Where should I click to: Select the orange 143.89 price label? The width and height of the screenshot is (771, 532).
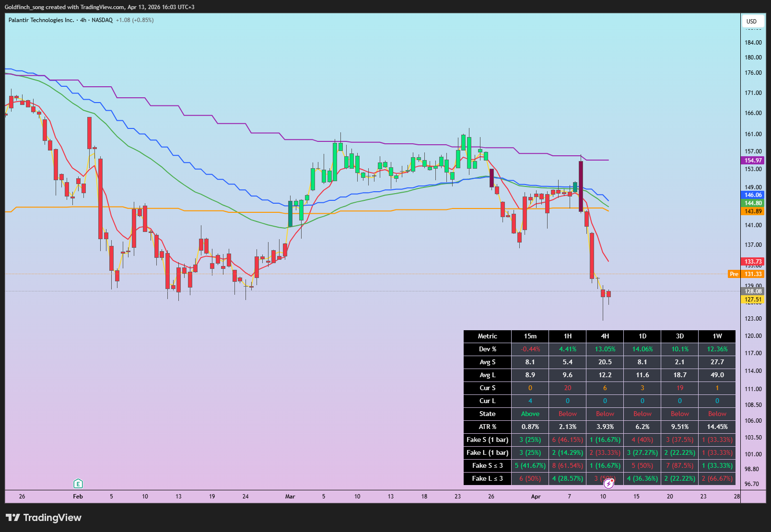coord(753,211)
